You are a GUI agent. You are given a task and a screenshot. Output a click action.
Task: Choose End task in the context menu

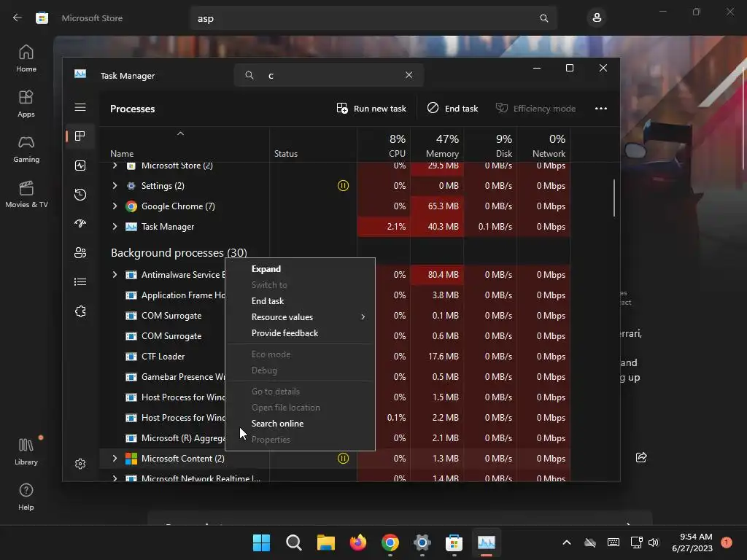tap(300, 301)
